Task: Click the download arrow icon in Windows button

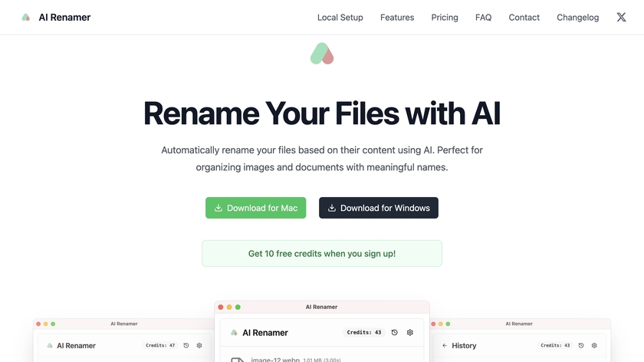Action: click(332, 208)
